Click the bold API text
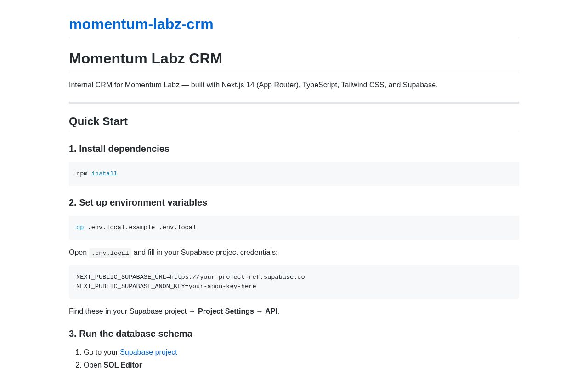Image resolution: width=588 pixels, height=368 pixels. click(271, 311)
